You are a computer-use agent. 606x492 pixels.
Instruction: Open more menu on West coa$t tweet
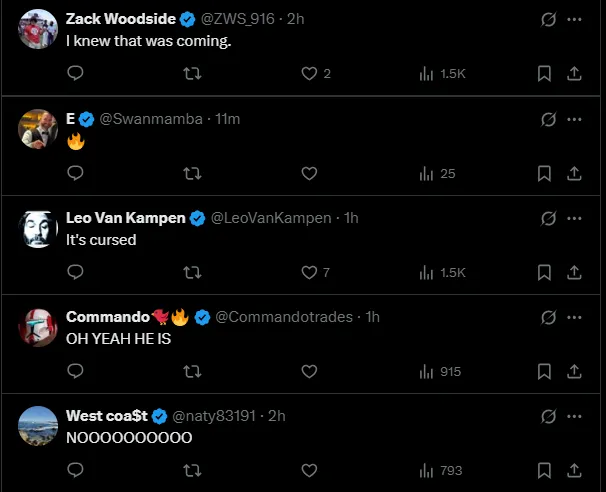[x=575, y=416]
